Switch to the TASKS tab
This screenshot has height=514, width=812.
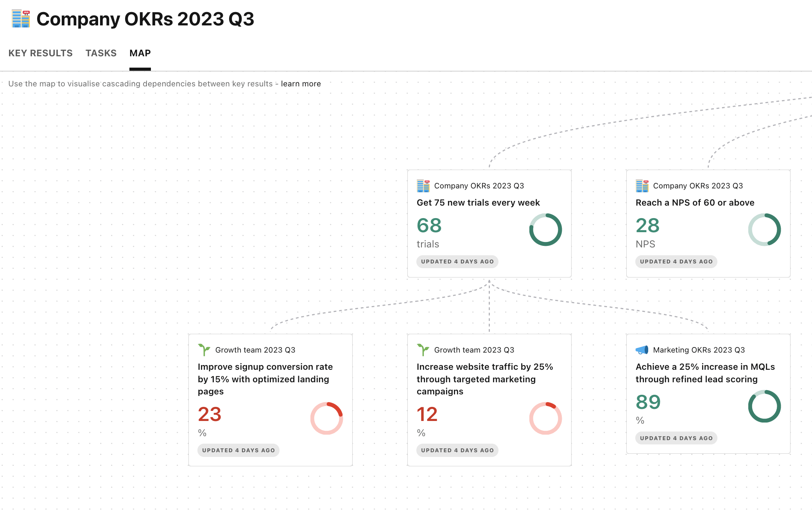pyautogui.click(x=101, y=53)
